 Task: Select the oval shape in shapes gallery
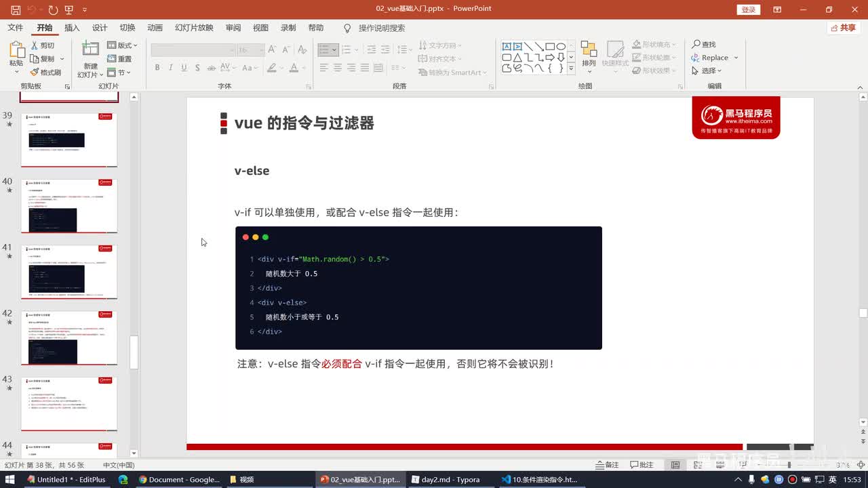(561, 47)
